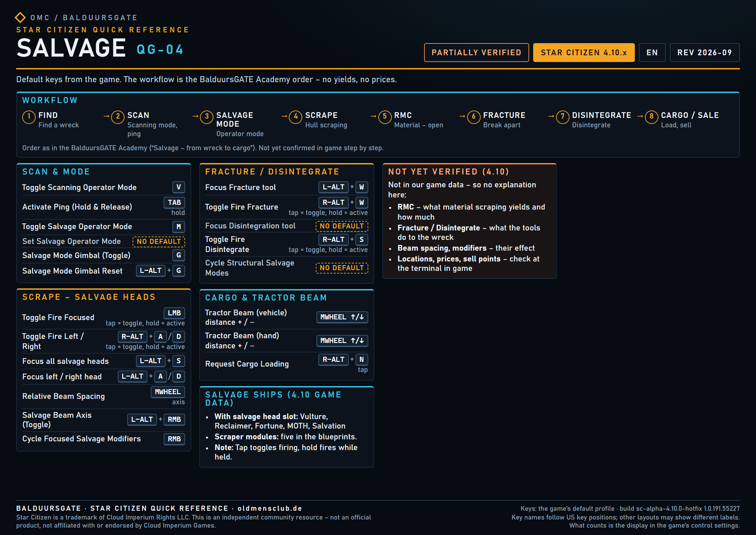Screen dimensions: 756x535
Task: Open the oldmensclub.de link in footer
Action: pyautogui.click(x=270, y=508)
